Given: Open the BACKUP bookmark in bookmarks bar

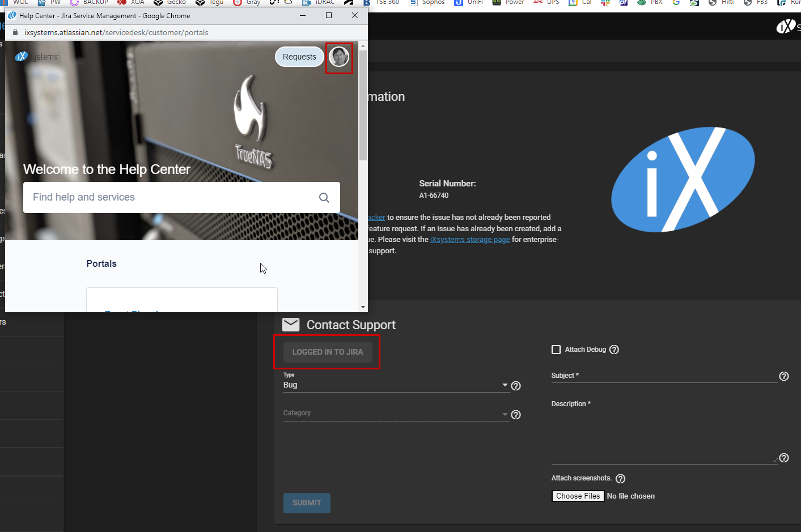Looking at the screenshot, I should (89, 2).
